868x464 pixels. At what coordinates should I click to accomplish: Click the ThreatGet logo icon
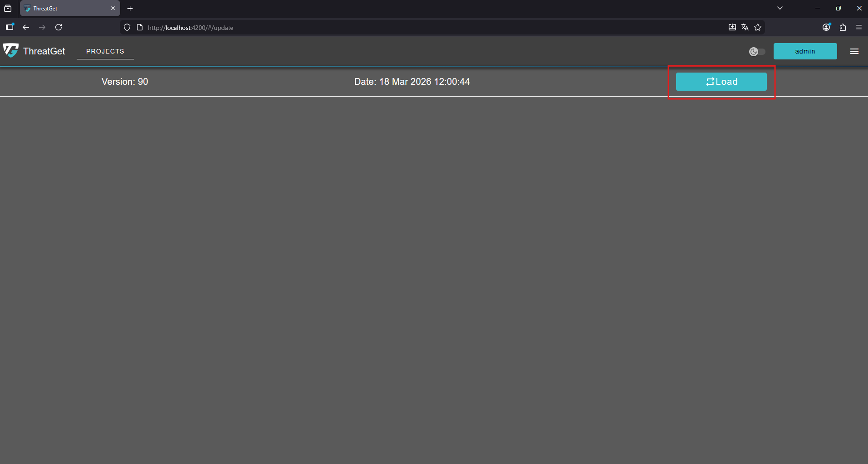[11, 51]
